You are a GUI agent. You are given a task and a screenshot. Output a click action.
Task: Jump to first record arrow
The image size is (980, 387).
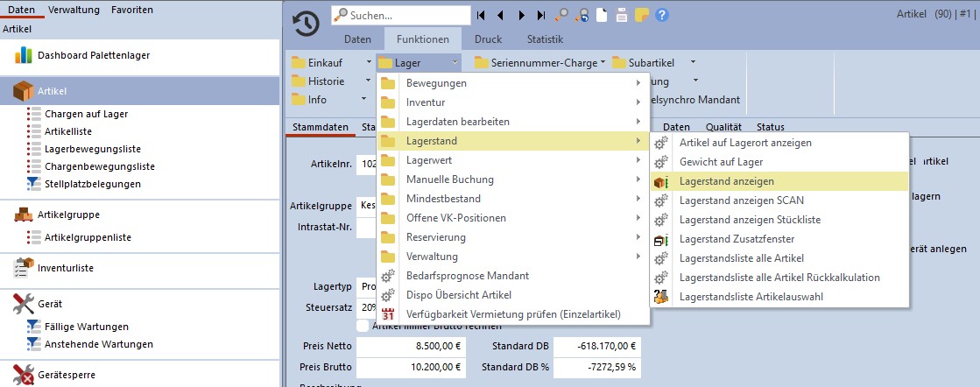(x=481, y=15)
